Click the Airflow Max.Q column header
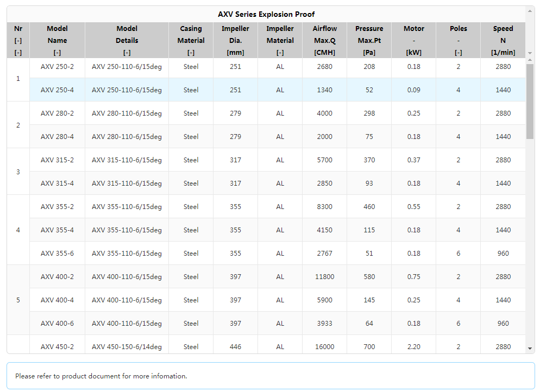Image resolution: width=540 pixels, height=392 pixels. point(324,40)
